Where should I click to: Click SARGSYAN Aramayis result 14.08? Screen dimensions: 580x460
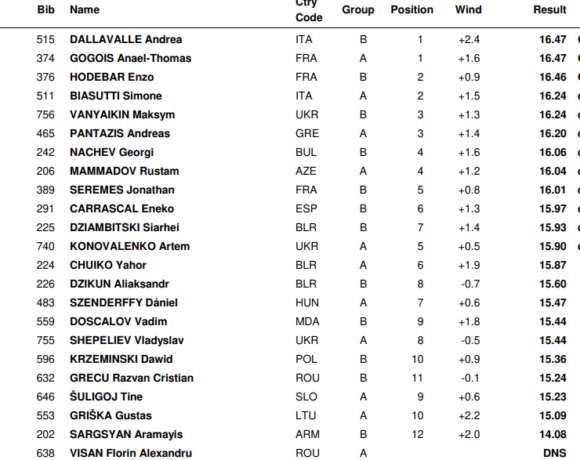[x=553, y=434]
